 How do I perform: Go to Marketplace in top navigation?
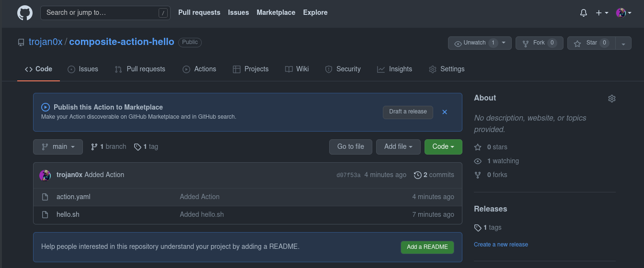pos(276,12)
